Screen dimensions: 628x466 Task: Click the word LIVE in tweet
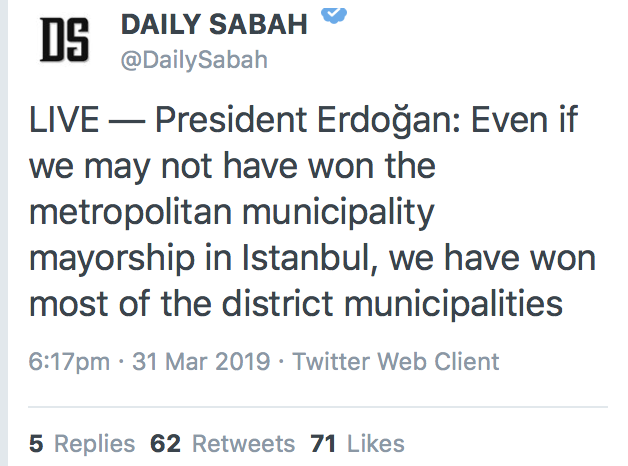point(64,119)
